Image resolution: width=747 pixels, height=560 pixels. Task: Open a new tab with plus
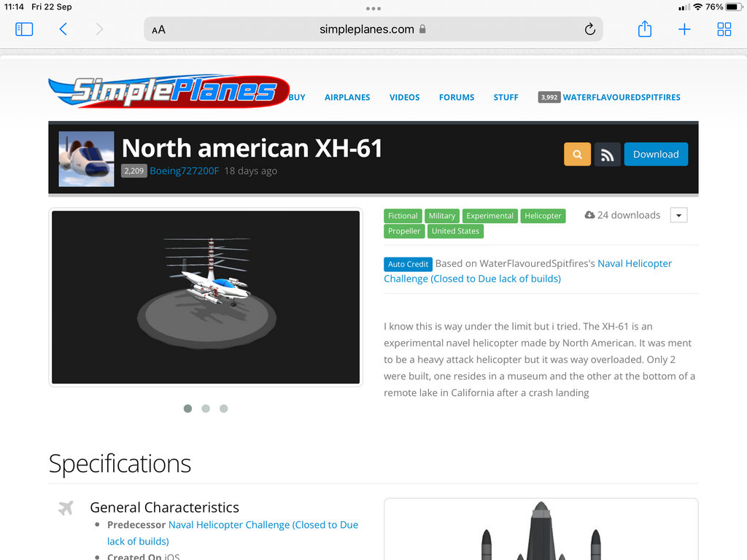coord(684,29)
